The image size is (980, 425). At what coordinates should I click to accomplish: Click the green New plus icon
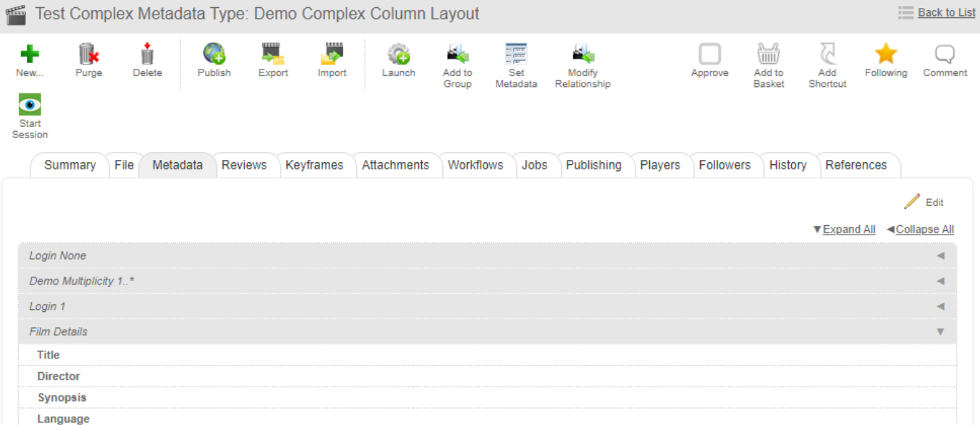coord(29,55)
